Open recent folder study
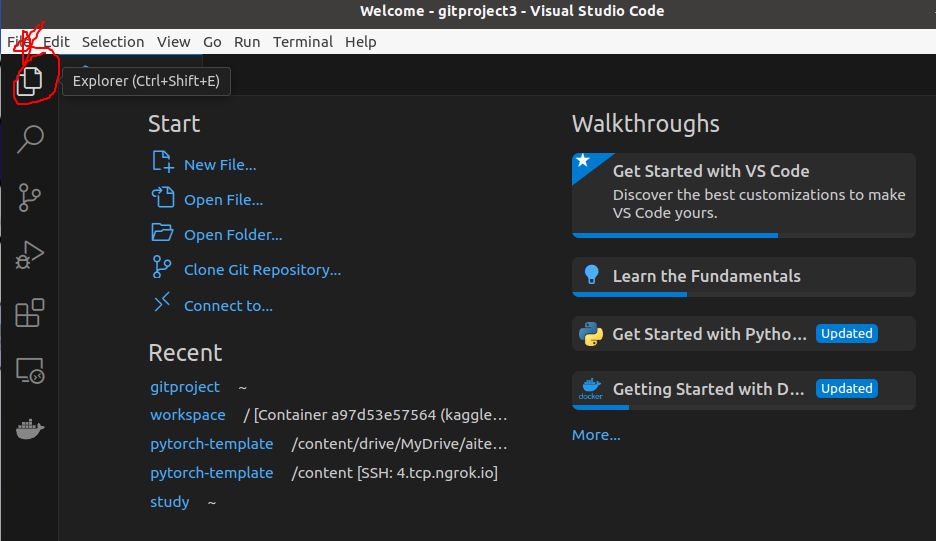 pyautogui.click(x=170, y=502)
